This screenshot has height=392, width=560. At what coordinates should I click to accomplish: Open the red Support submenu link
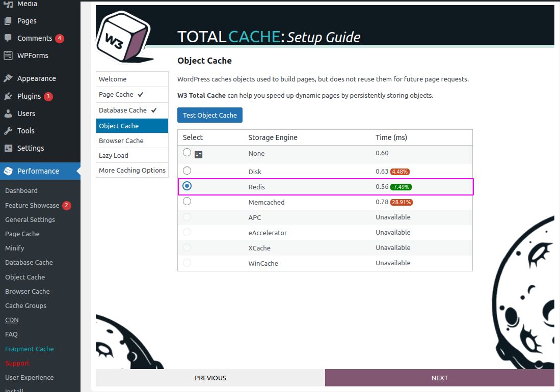click(17, 363)
